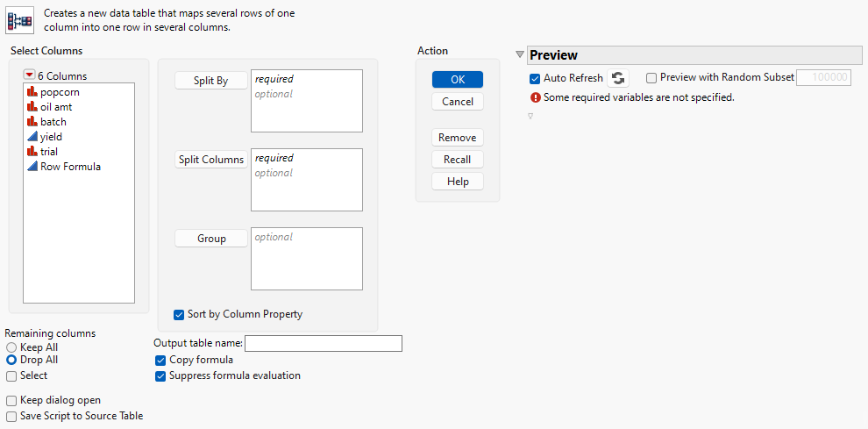Click the continuous icon beside Row Formula

coord(32,167)
